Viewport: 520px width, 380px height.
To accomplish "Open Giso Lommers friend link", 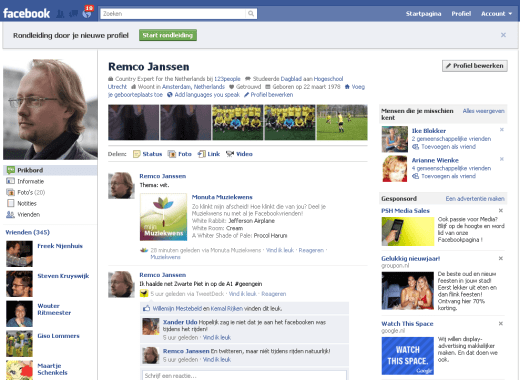I will click(58, 336).
